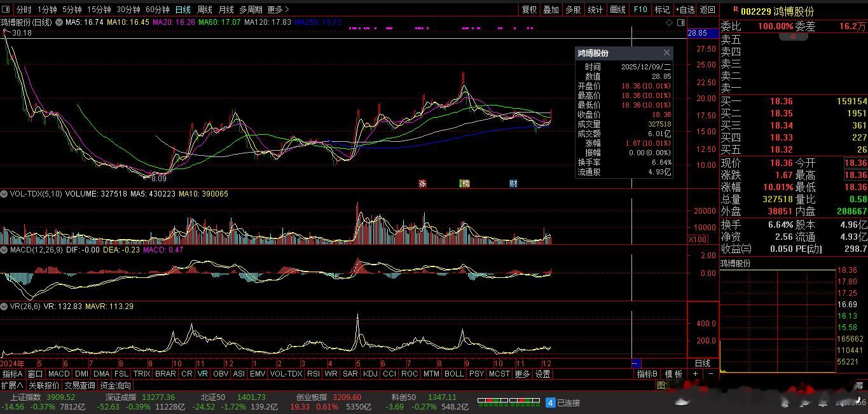
Task: Click the red R badge before 002229
Action: pyautogui.click(x=735, y=10)
